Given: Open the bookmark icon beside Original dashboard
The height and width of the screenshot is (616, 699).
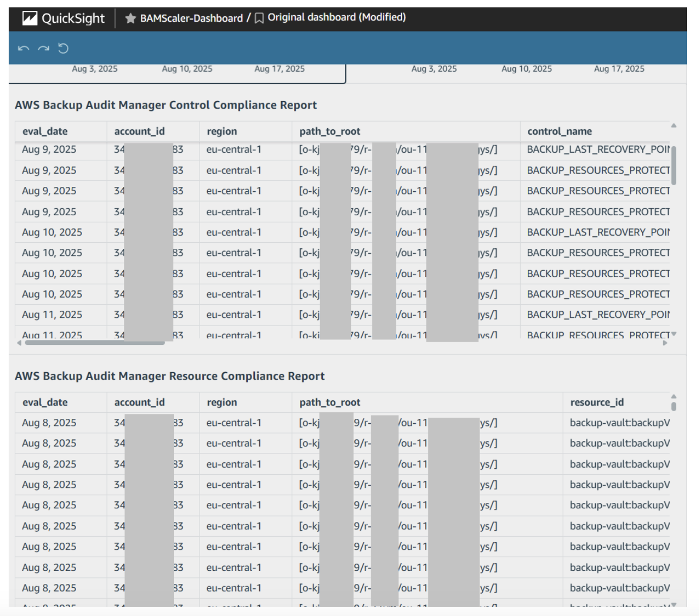Looking at the screenshot, I should tap(259, 18).
